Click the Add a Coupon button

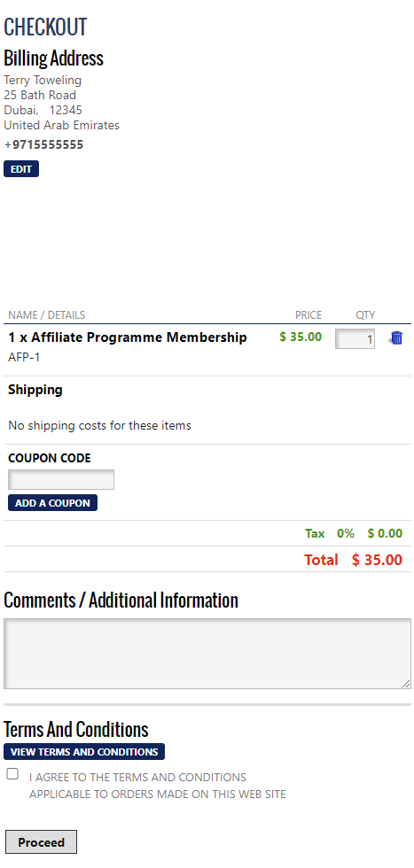coord(52,503)
